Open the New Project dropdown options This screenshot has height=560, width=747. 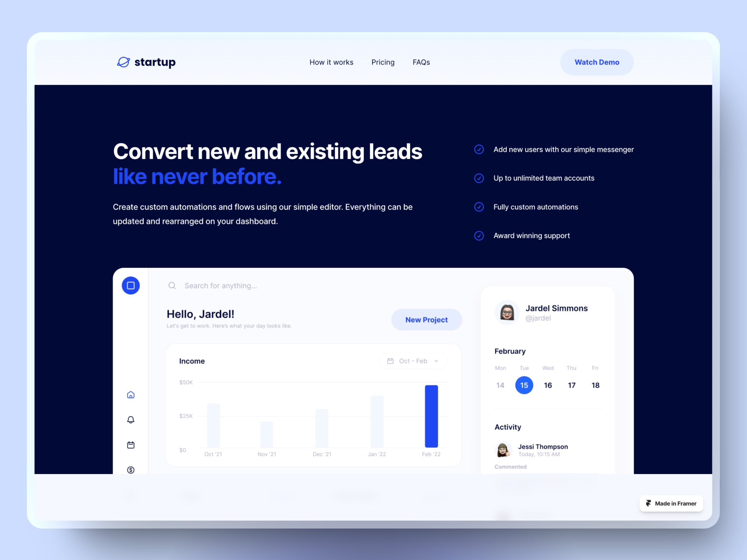click(x=426, y=320)
